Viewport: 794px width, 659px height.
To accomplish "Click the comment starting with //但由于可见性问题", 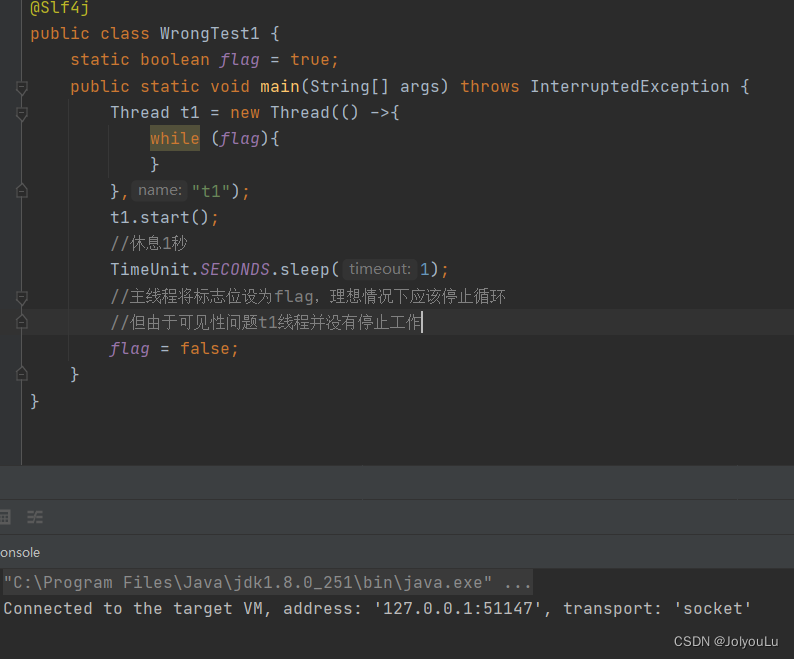I will (266, 322).
